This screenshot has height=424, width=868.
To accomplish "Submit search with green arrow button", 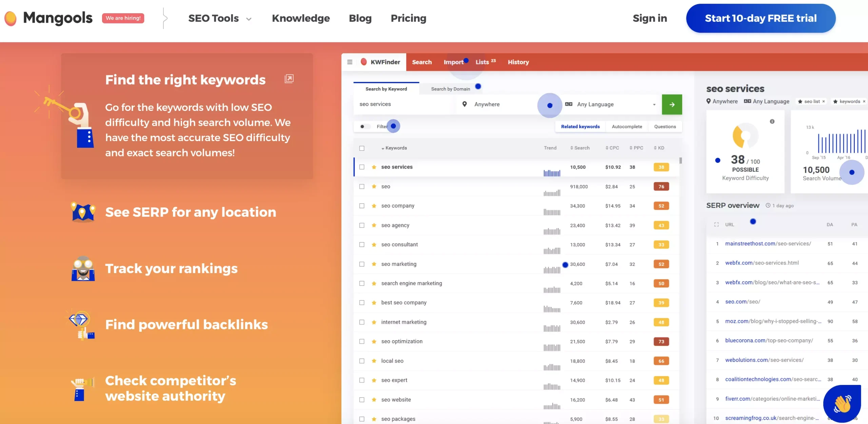I will pyautogui.click(x=672, y=104).
